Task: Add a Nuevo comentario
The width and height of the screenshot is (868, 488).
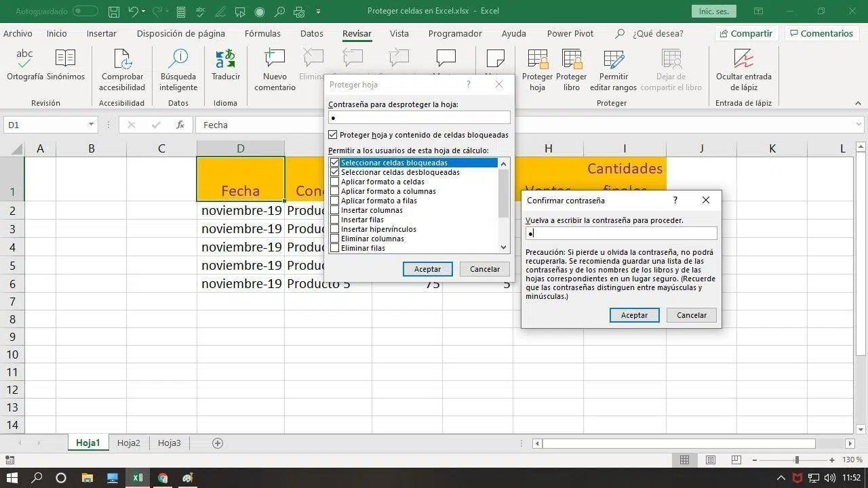Action: (x=275, y=60)
